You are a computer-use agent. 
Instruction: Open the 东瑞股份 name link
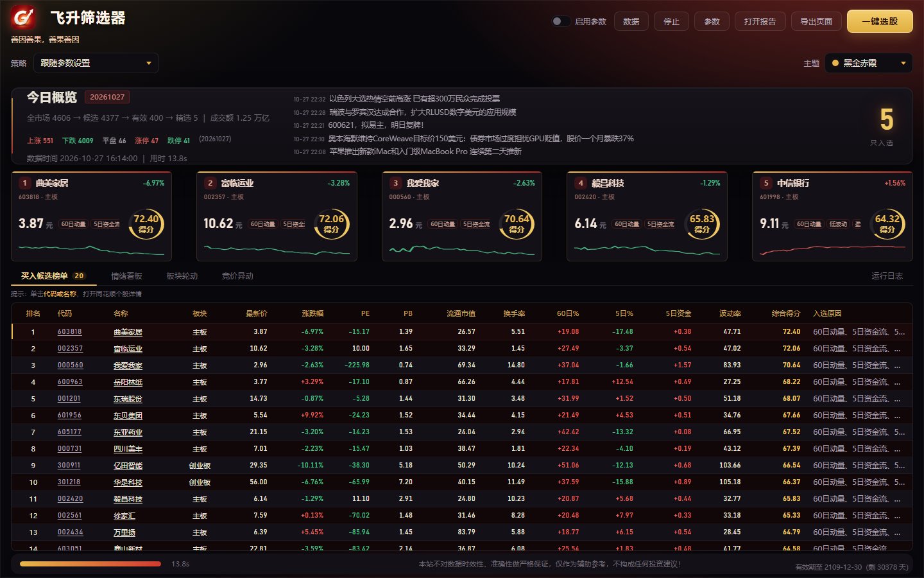pyautogui.click(x=128, y=399)
